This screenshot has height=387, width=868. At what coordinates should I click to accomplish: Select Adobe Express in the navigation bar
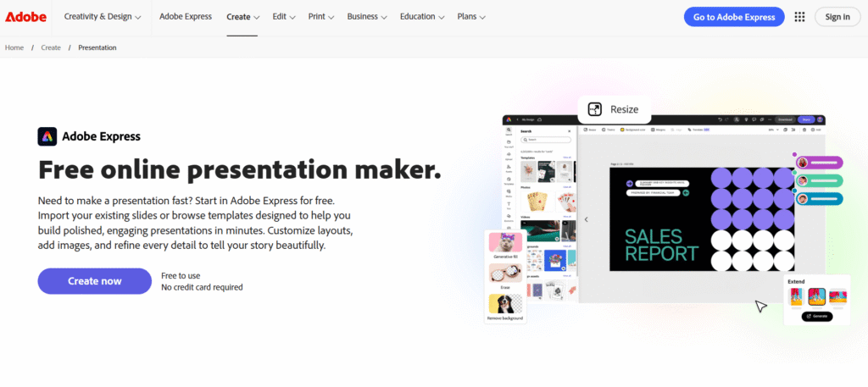pyautogui.click(x=184, y=17)
